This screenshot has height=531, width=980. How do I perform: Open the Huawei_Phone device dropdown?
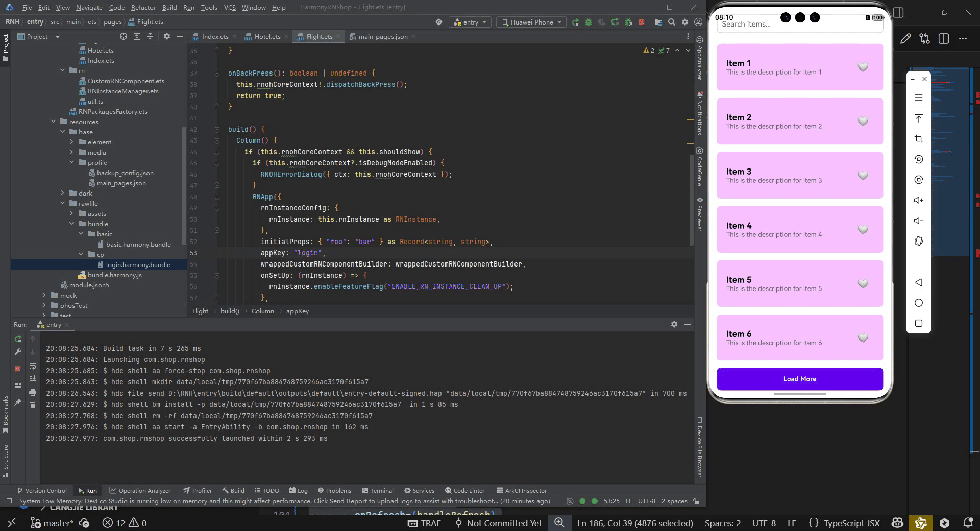coord(531,22)
